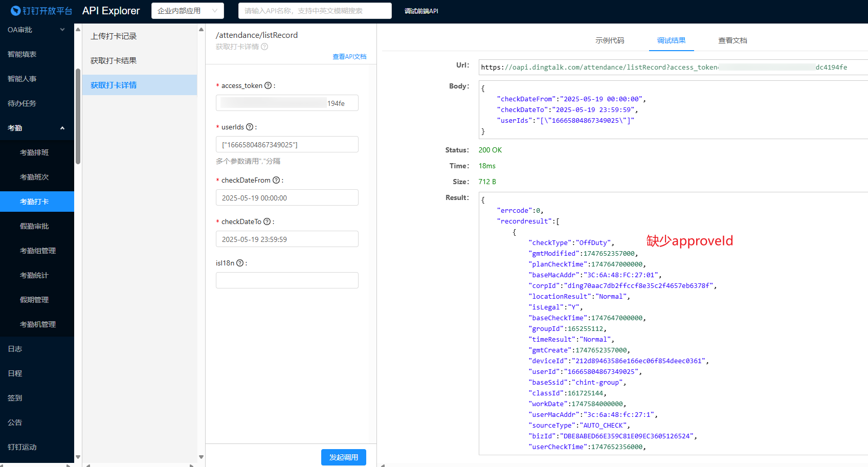Viewport: 868px width, 467px height.
Task: Click the "timeResult":"Normal" result line
Action: [x=571, y=339]
